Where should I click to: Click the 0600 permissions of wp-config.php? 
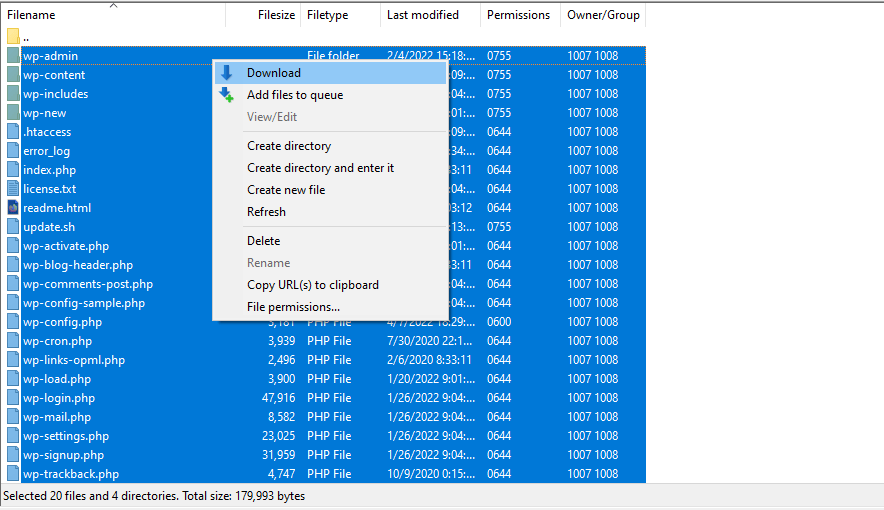499,322
